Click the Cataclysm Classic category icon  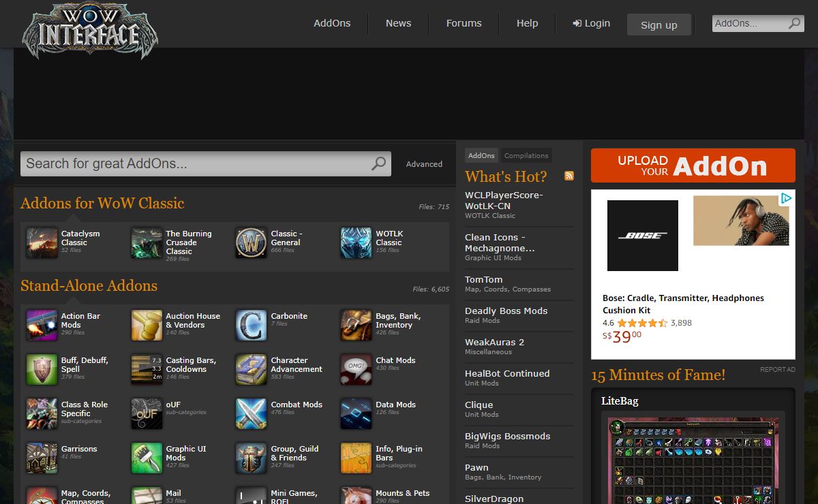click(x=42, y=242)
